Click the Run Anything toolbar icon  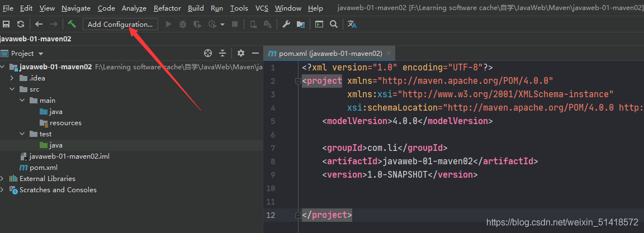click(x=319, y=24)
